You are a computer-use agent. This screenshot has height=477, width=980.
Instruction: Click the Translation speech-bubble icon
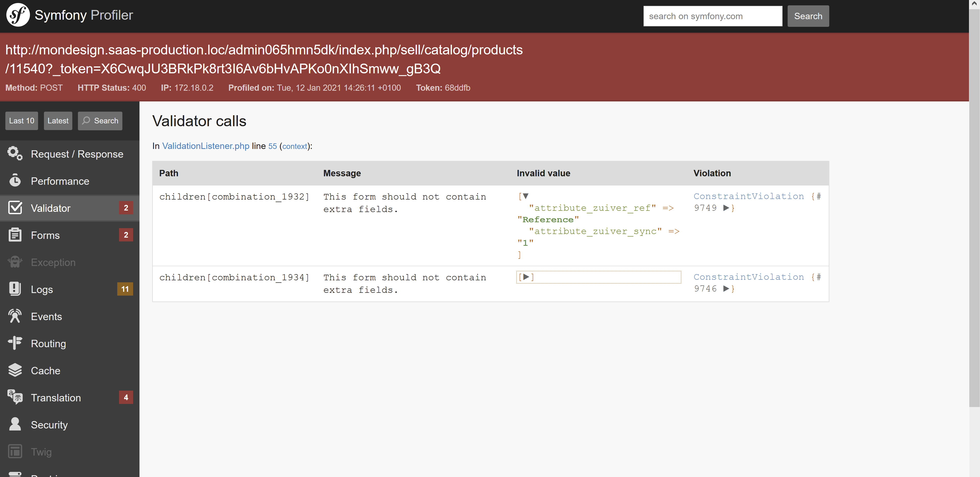[x=15, y=397]
